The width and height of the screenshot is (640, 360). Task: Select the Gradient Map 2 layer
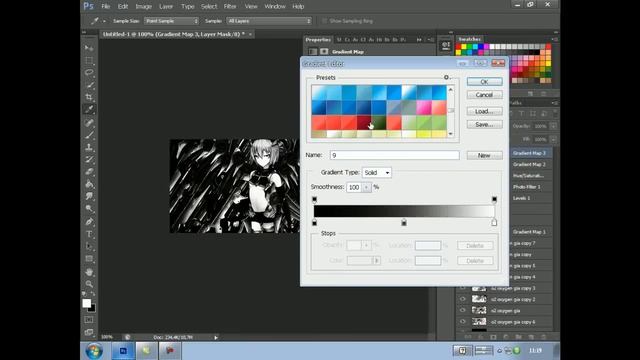pyautogui.click(x=529, y=164)
